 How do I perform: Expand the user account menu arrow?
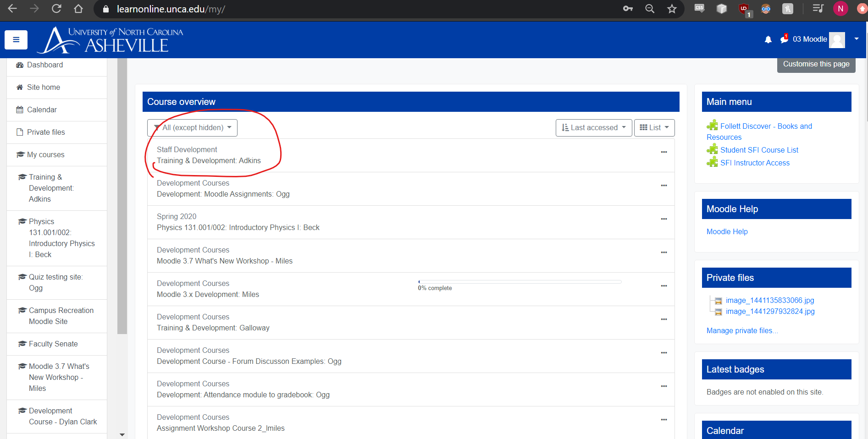(856, 39)
